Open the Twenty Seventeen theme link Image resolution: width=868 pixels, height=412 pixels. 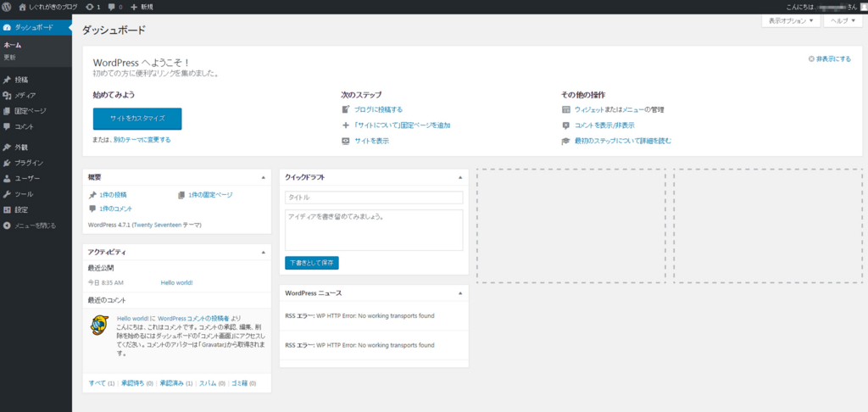point(157,225)
